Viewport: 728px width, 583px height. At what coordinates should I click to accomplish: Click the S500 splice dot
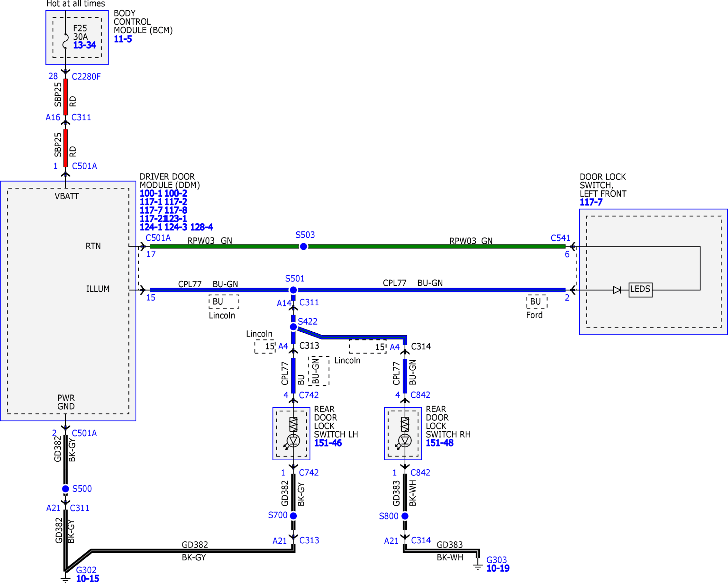pos(66,489)
